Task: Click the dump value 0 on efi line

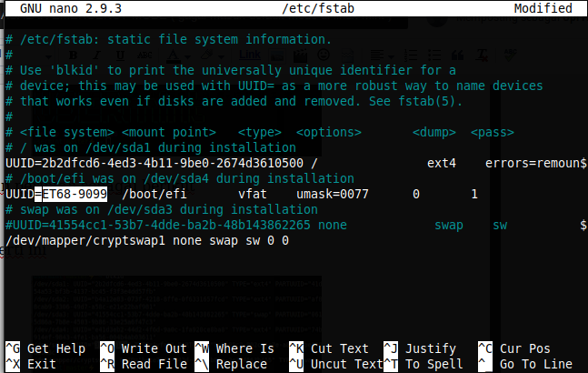Action: click(416, 194)
